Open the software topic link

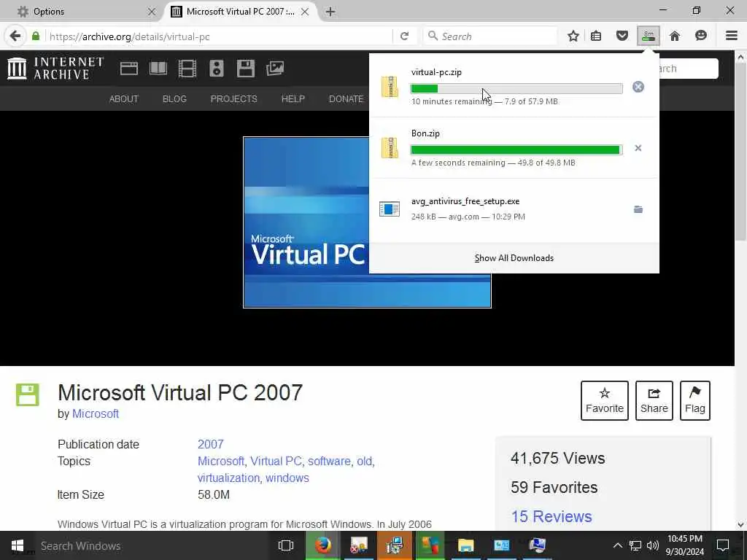(x=330, y=461)
